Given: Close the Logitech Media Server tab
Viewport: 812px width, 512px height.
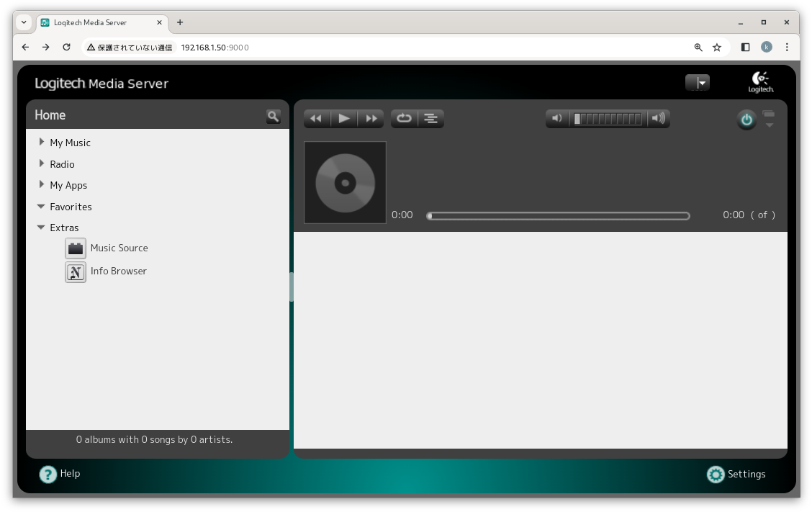Looking at the screenshot, I should [x=159, y=22].
